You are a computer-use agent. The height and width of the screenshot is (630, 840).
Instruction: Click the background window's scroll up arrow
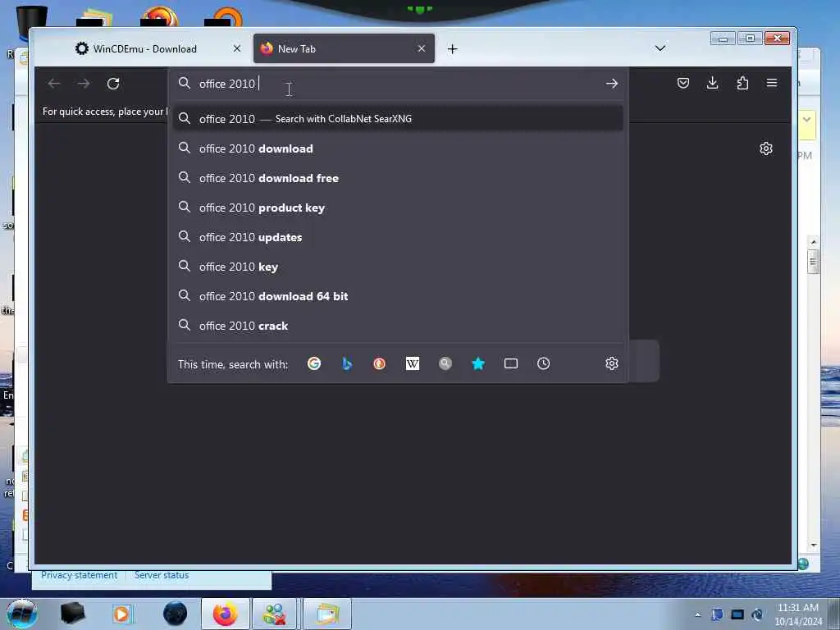[x=814, y=242]
